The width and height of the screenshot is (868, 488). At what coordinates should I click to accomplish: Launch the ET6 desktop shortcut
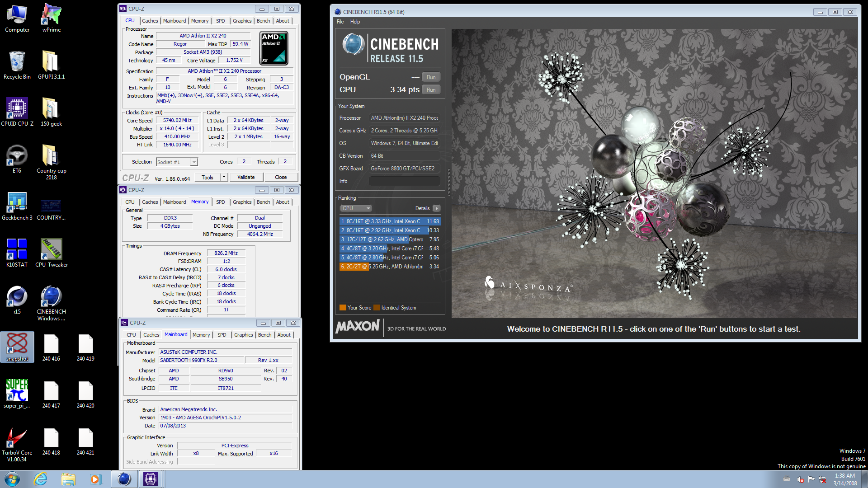(17, 159)
